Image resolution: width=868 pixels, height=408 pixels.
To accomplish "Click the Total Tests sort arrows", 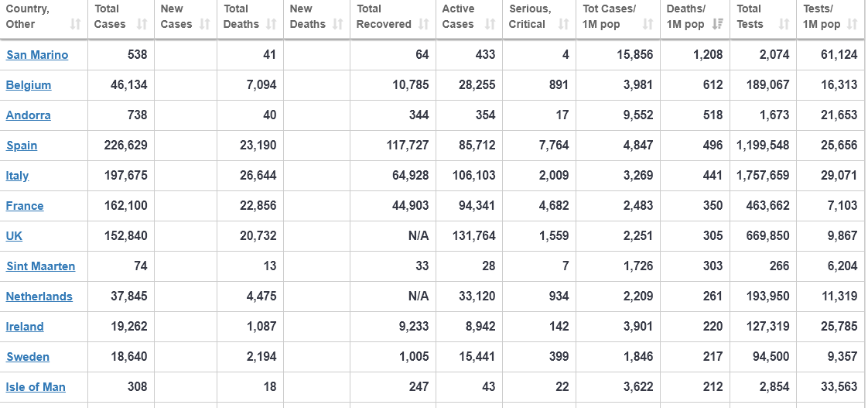I will 784,25.
